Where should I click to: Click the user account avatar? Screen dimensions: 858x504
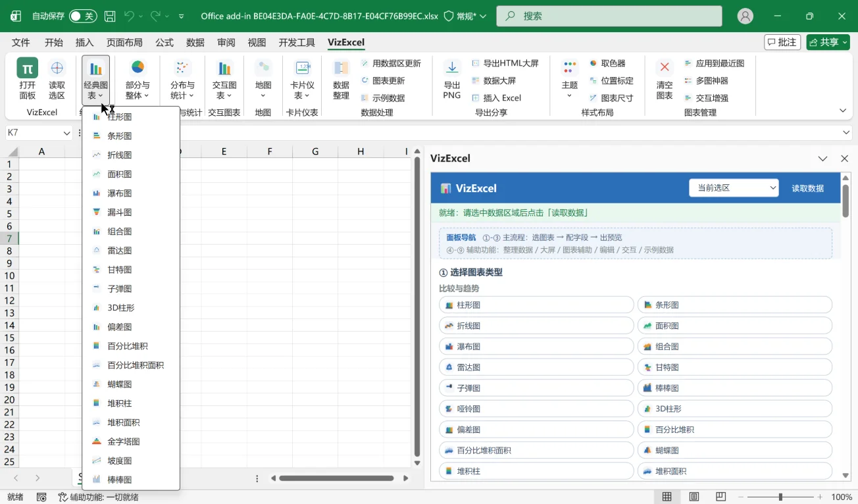[x=745, y=16]
